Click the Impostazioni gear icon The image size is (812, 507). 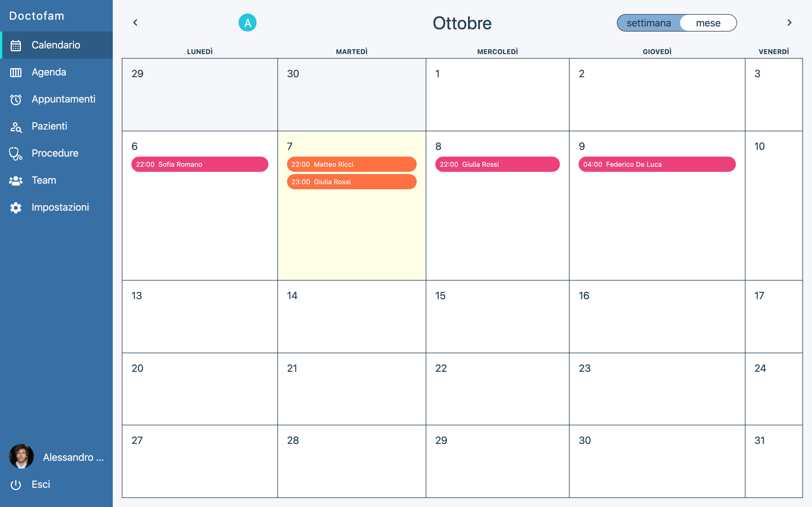(16, 208)
